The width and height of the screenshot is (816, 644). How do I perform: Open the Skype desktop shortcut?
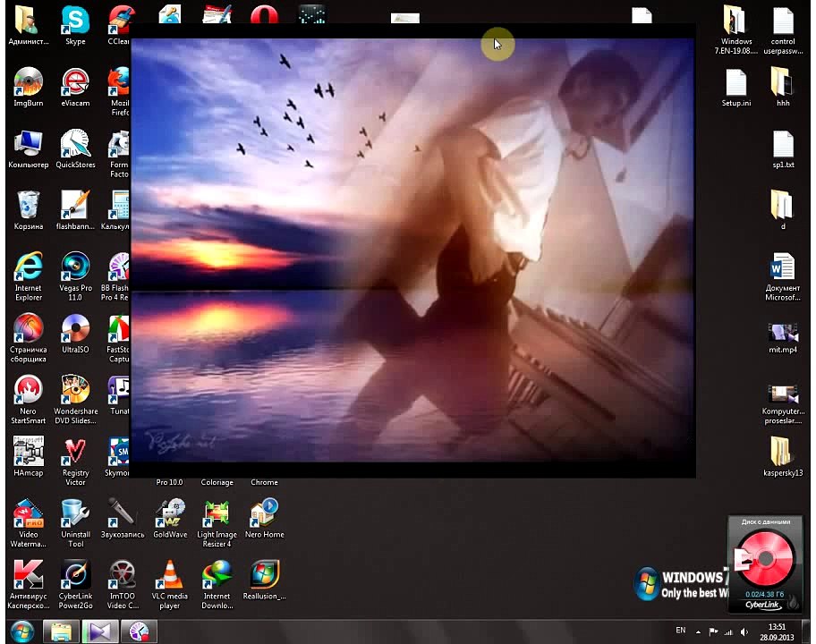click(x=75, y=25)
